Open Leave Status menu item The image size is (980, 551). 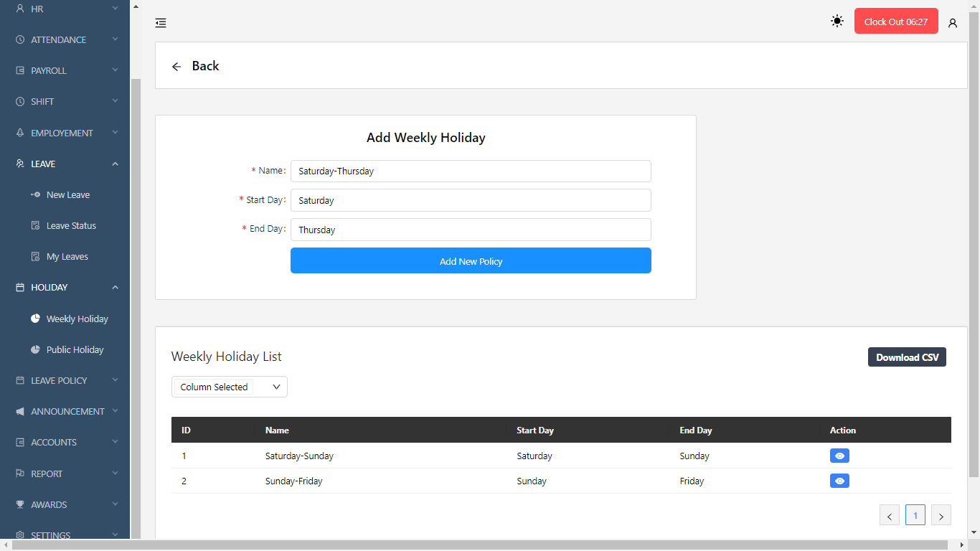71,226
